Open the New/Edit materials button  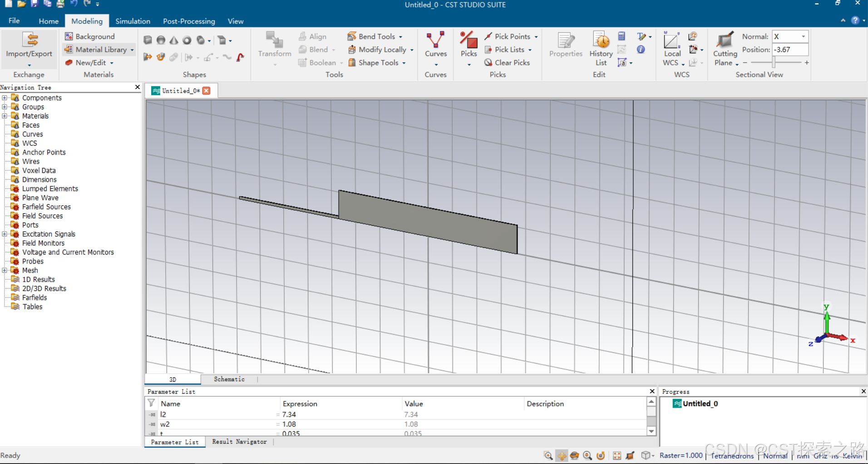point(89,63)
